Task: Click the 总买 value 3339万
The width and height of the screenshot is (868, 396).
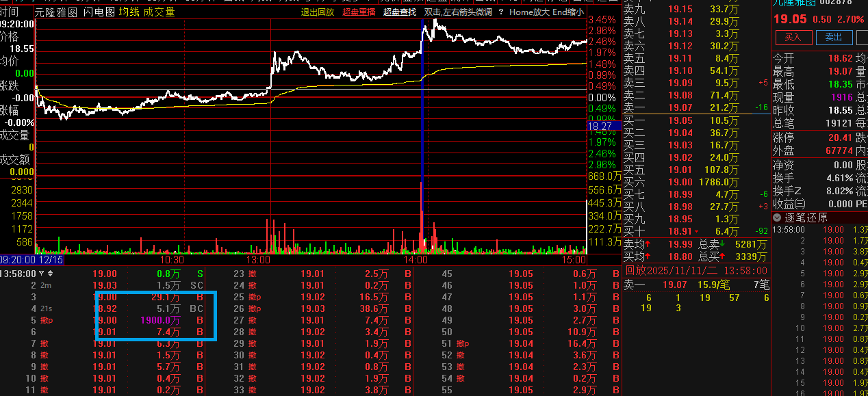Action: pyautogui.click(x=751, y=256)
